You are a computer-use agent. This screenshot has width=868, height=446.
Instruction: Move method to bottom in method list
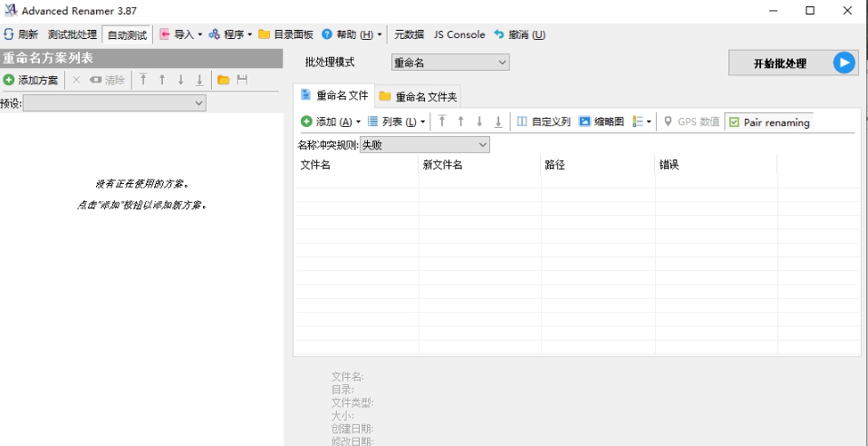pyautogui.click(x=200, y=80)
